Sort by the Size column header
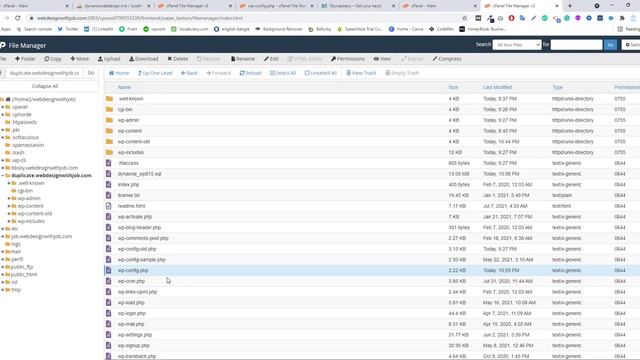This screenshot has height=360, width=640. (x=453, y=87)
